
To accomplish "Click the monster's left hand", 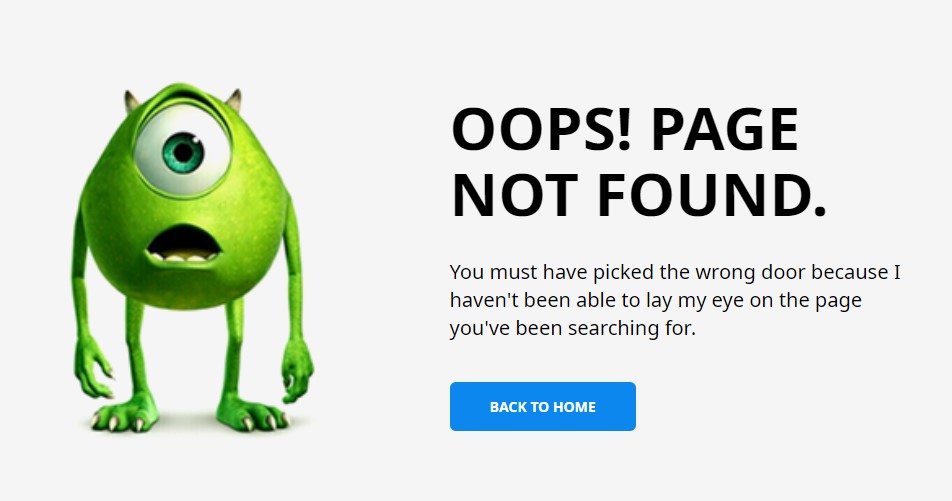I will tap(92, 368).
